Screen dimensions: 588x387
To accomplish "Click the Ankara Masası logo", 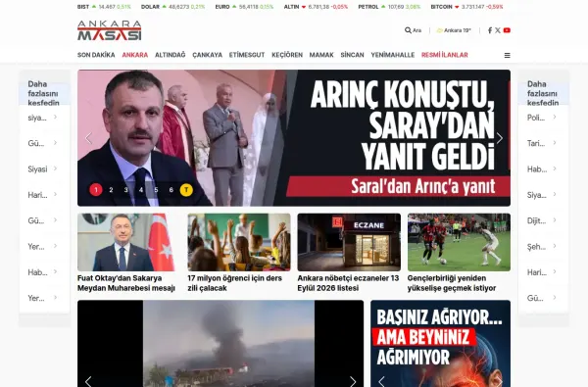I will (109, 30).
